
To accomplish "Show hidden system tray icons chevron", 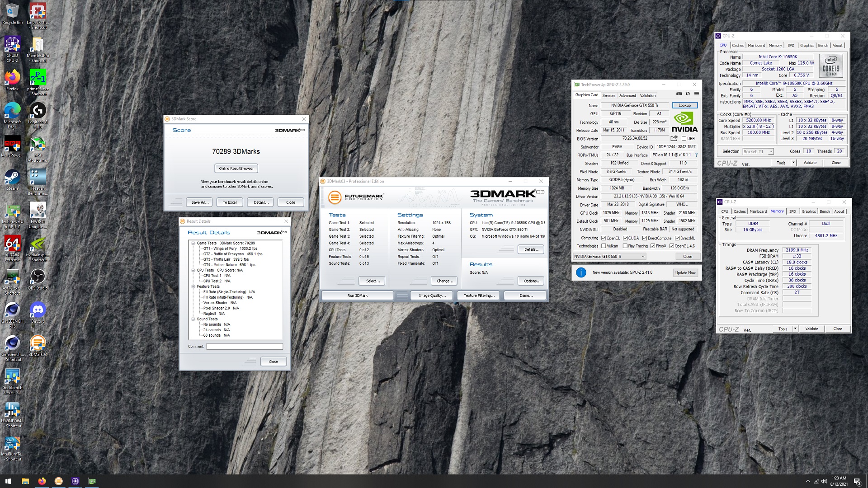I will [807, 481].
